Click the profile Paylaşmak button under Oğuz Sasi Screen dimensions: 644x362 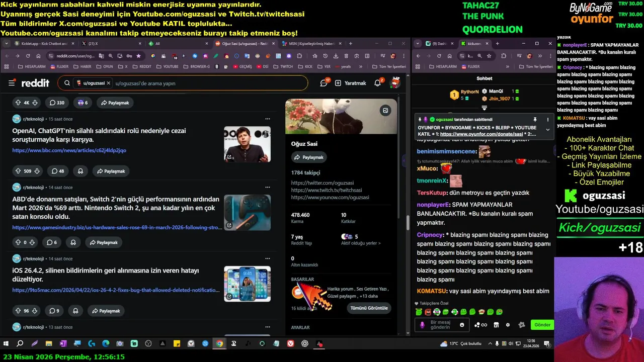[309, 157]
